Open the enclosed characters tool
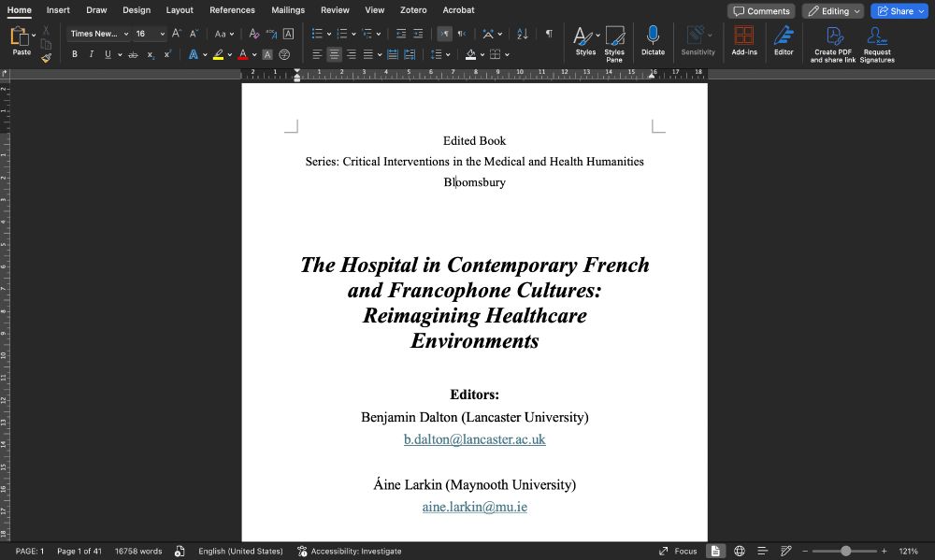Viewport: 935px width, 560px height. click(x=284, y=55)
